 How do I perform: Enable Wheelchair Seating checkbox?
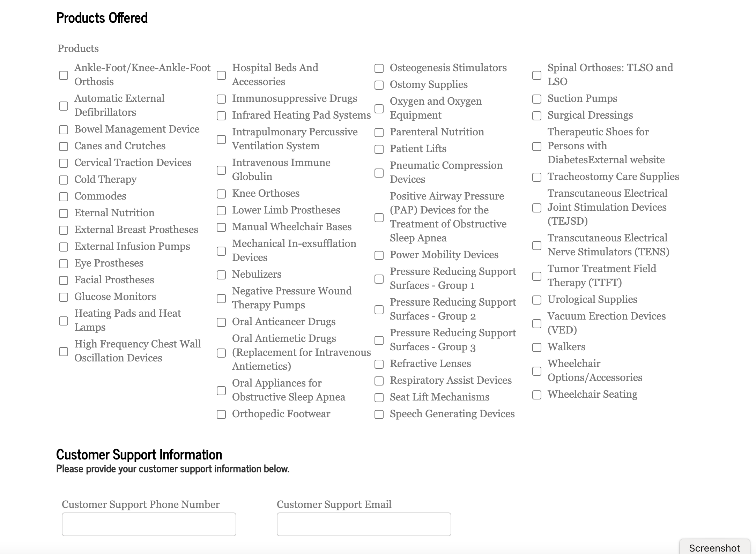pos(537,395)
